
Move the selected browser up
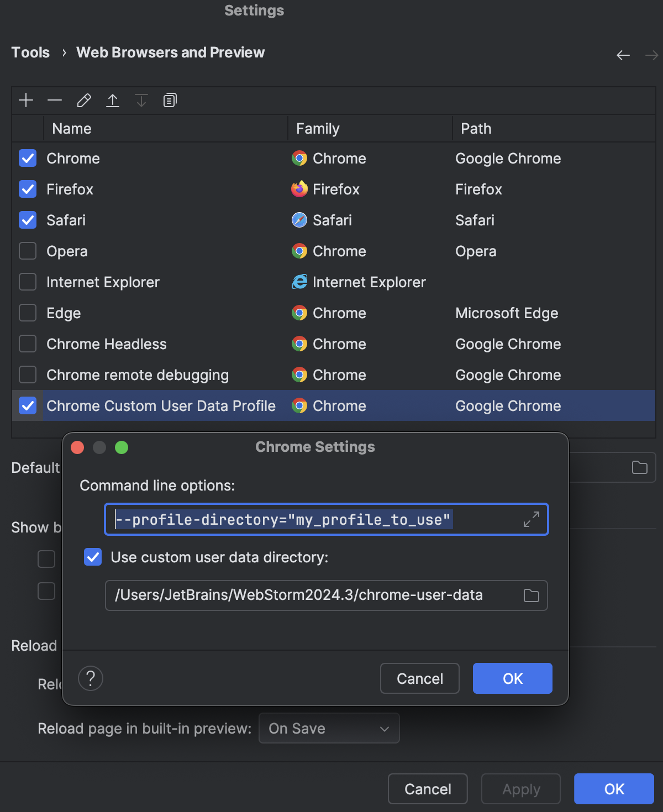pyautogui.click(x=113, y=100)
